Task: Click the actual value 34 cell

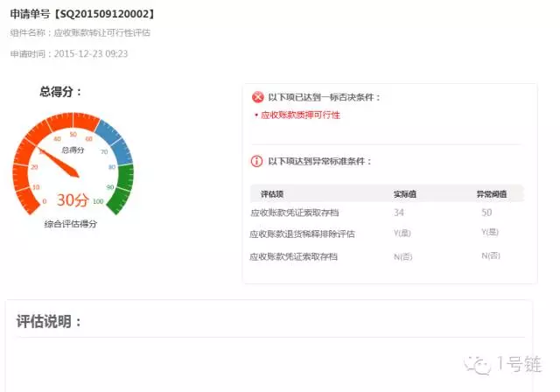Action: (x=399, y=213)
